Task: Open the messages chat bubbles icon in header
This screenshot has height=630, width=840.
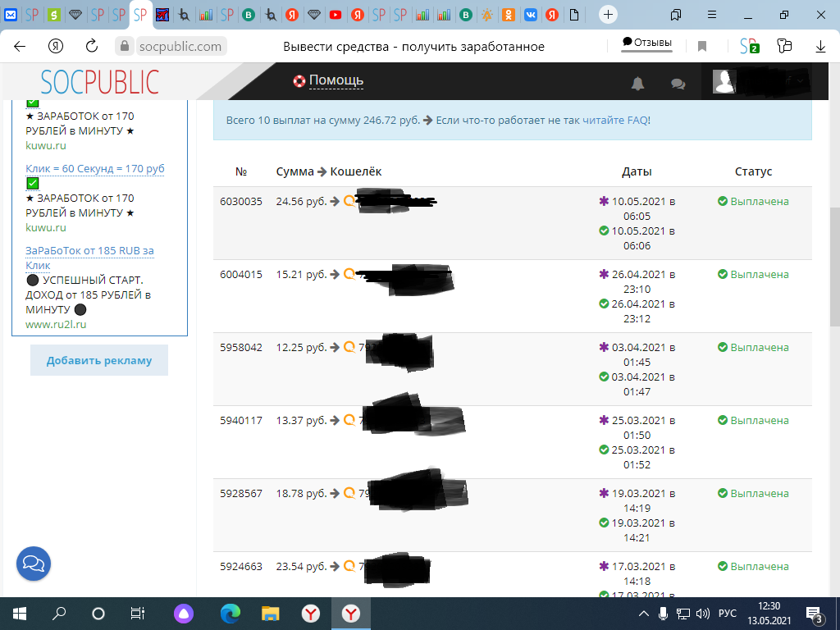Action: 678,83
